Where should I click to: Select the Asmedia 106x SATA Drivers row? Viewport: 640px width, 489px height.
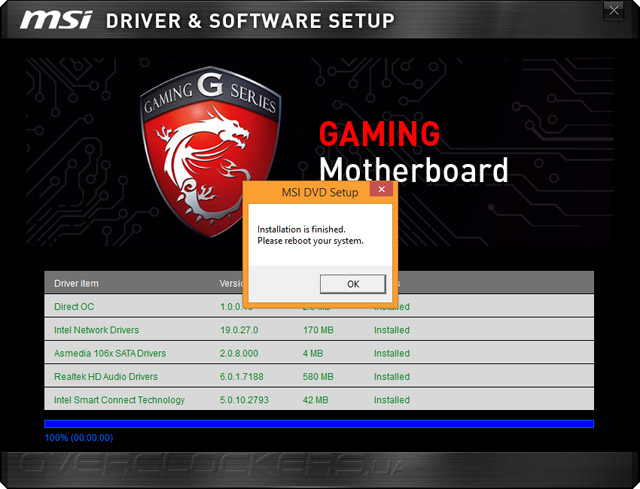point(319,353)
